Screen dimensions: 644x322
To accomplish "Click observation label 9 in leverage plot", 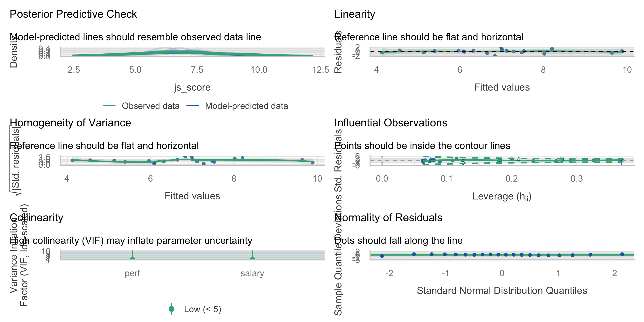I will pyautogui.click(x=562, y=159).
